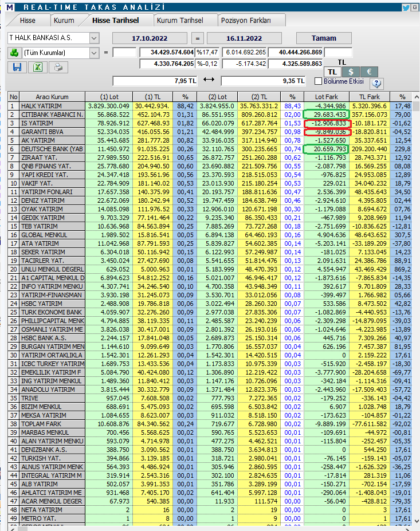Click the empty field right of 40.444.266.869
Screen dimensions: 420x531
pyautogui.click(x=338, y=53)
